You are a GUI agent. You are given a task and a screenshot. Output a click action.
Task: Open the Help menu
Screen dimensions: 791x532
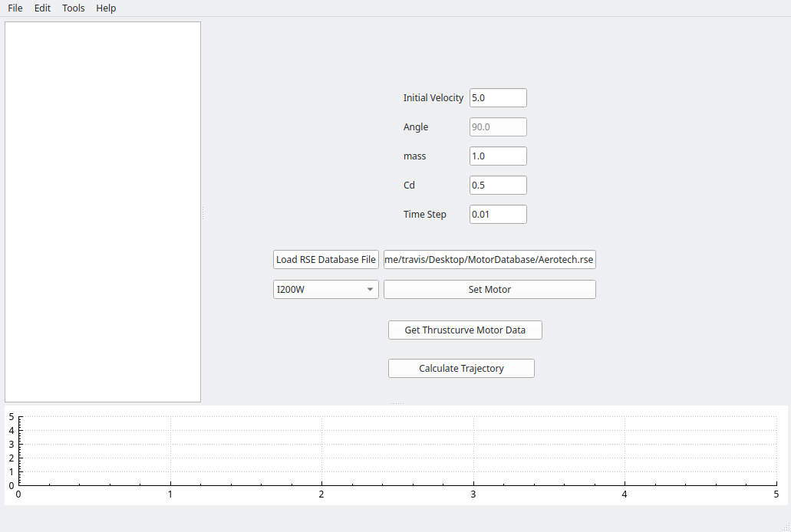click(106, 8)
